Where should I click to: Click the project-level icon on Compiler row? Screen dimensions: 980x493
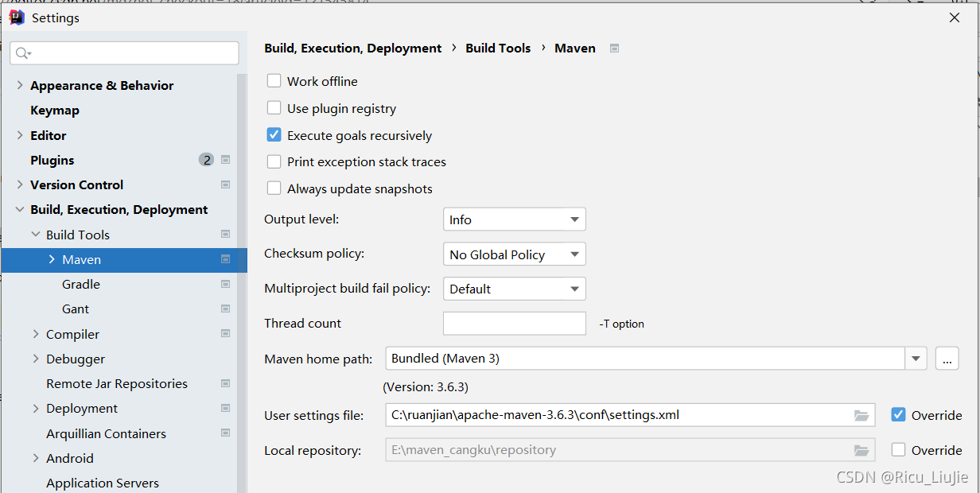(226, 334)
